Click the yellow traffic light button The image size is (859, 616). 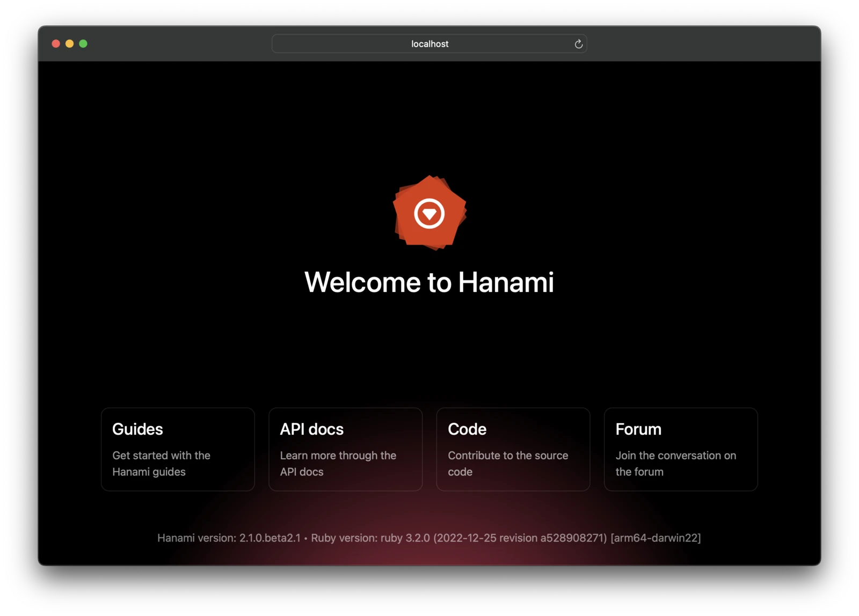69,43
